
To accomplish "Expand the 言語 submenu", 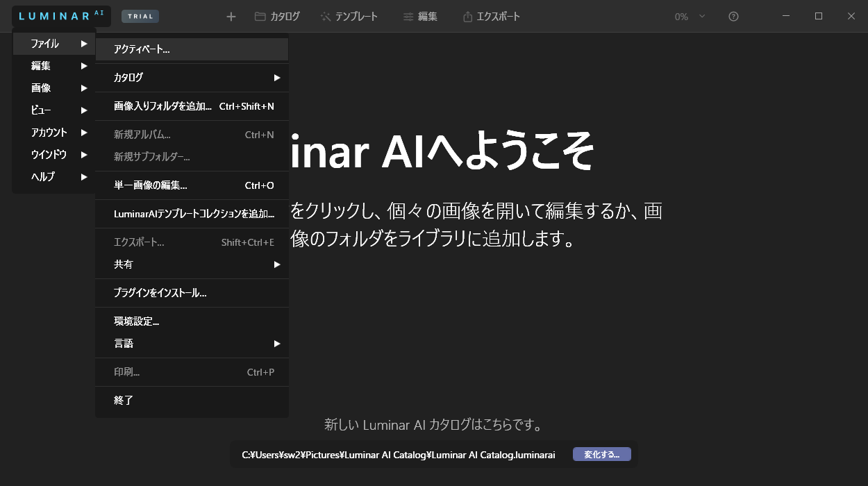I will pos(192,344).
